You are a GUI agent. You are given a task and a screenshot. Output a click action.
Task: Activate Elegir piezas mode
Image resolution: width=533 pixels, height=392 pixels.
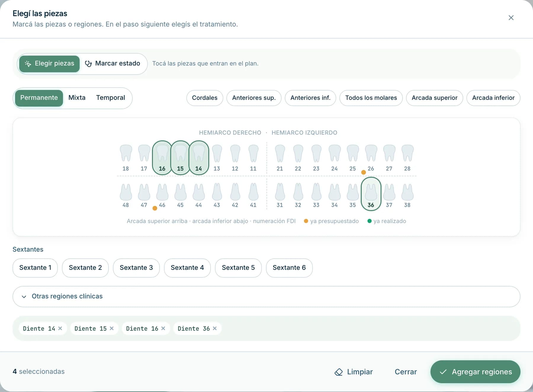click(x=49, y=64)
